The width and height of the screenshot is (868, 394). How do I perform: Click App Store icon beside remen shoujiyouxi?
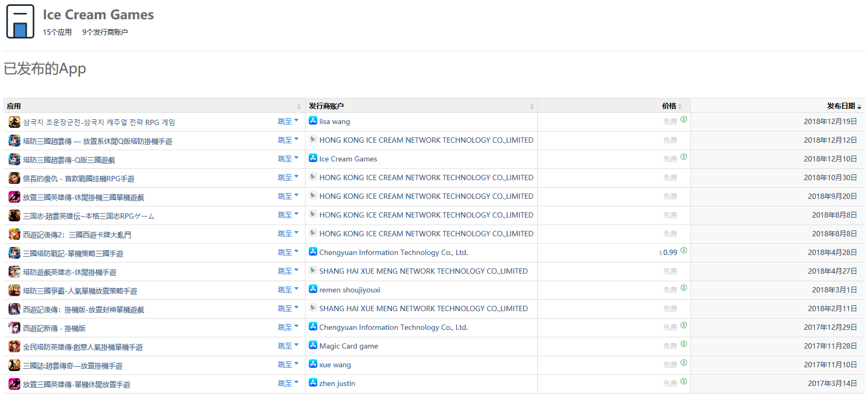tap(313, 289)
